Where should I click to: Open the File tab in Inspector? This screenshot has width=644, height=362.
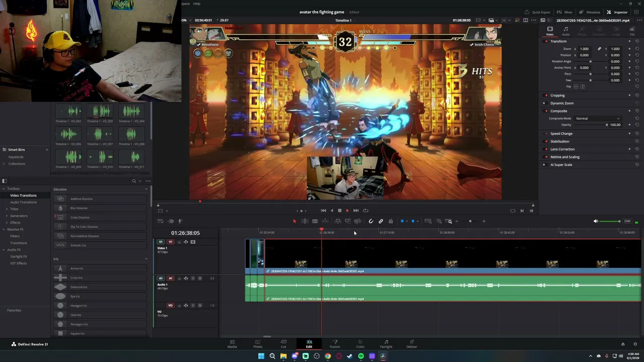point(632,31)
